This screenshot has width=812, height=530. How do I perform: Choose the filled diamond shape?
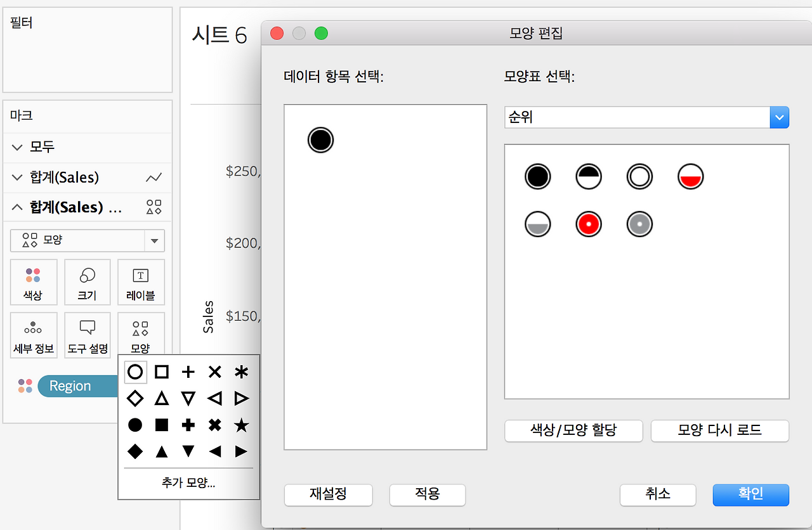pyautogui.click(x=135, y=451)
